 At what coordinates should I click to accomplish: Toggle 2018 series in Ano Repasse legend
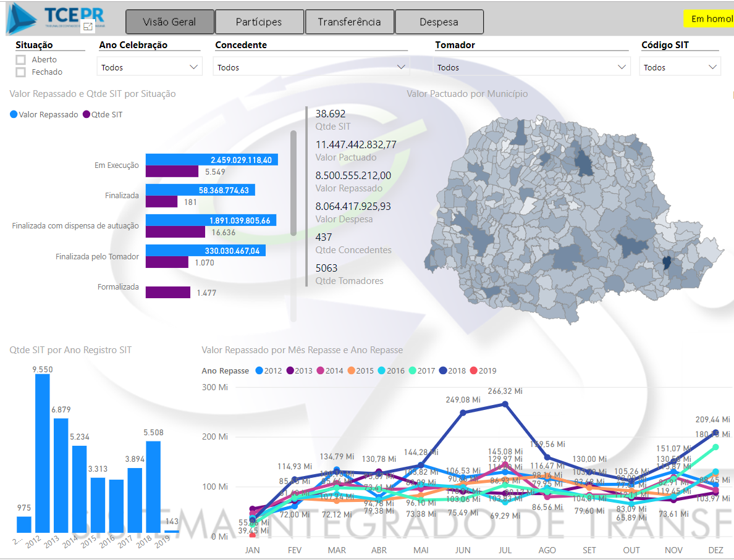(453, 370)
